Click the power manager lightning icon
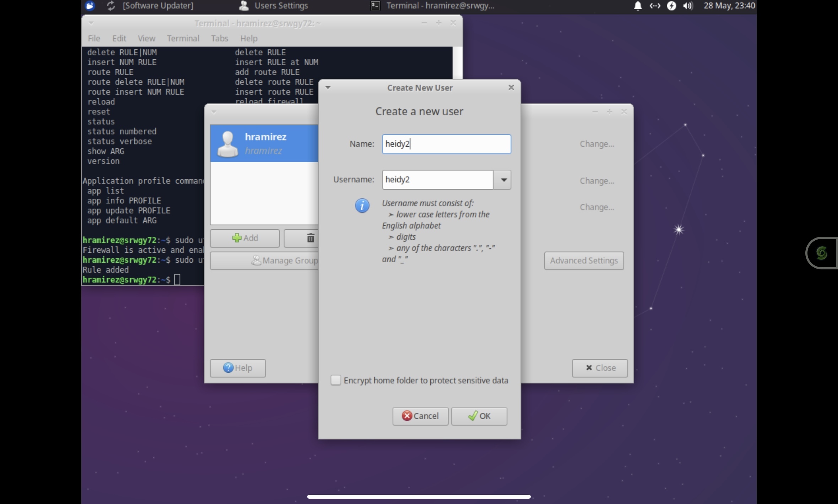Viewport: 838px width, 504px height. pyautogui.click(x=671, y=6)
